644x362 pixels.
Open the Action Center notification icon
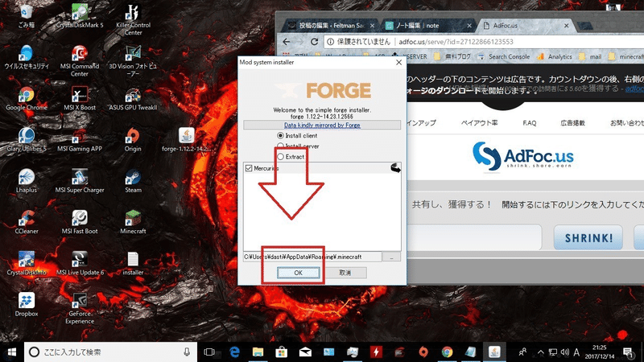[x=628, y=352]
